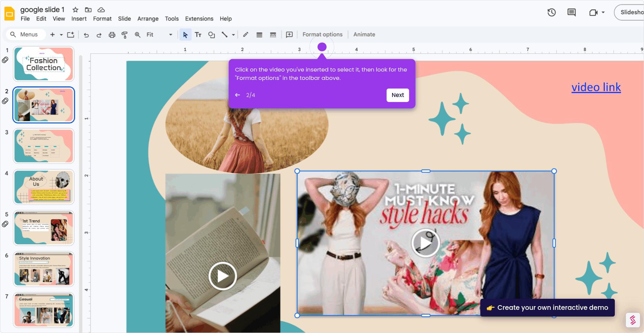The height and width of the screenshot is (333, 644).
Task: Open the Edit menu
Action: click(x=41, y=19)
